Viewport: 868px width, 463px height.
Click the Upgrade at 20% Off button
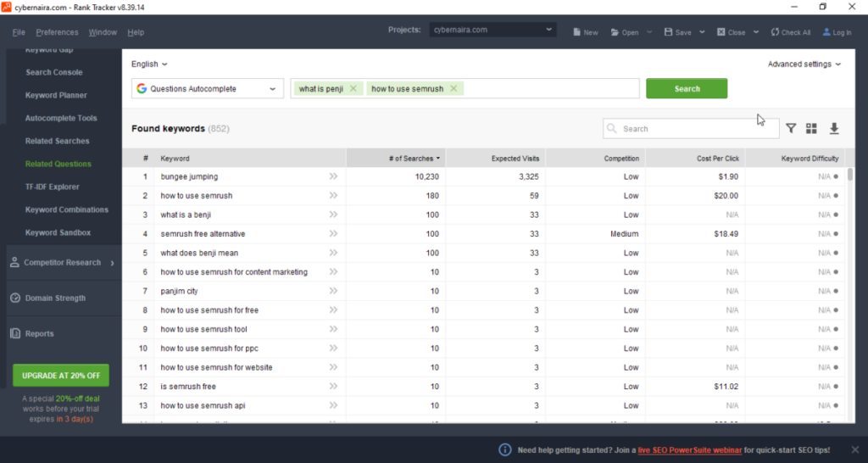point(61,375)
